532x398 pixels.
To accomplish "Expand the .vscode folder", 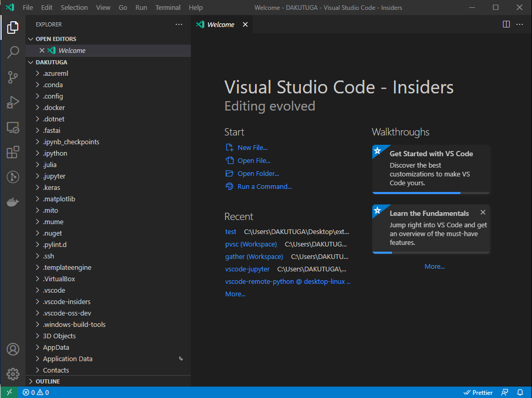I will (54, 291).
